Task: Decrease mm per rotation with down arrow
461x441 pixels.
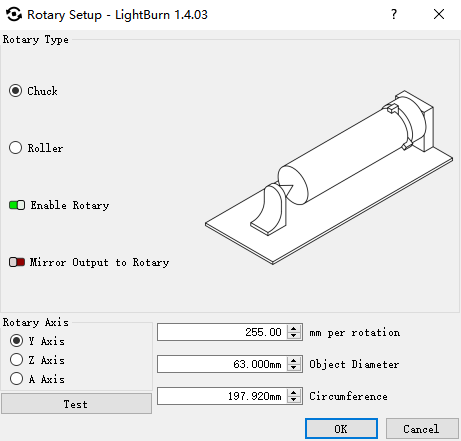Action: (294, 335)
